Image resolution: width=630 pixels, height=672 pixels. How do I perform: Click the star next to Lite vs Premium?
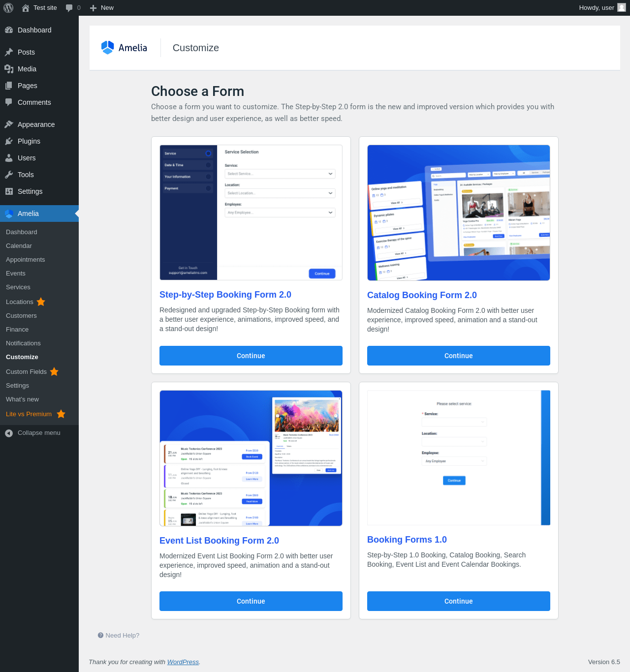[61, 414]
